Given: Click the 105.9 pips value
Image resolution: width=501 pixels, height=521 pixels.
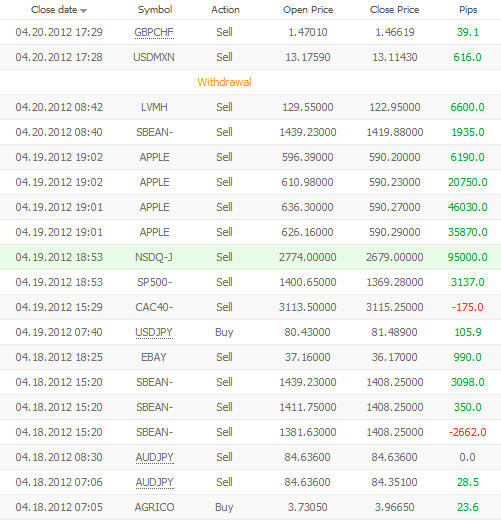Looking at the screenshot, I should pos(468,332).
